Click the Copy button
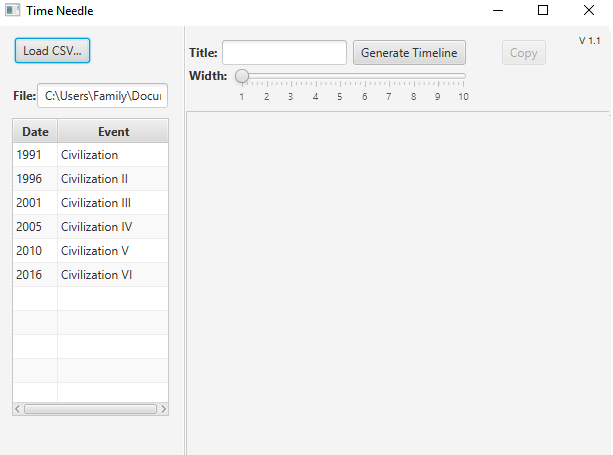Screen dimensions: 613x455 point(523,53)
